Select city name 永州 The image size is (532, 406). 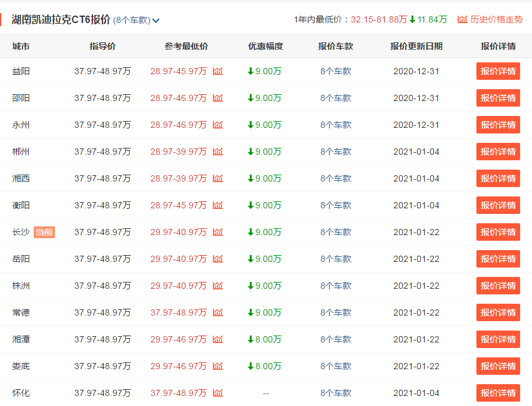click(x=21, y=125)
